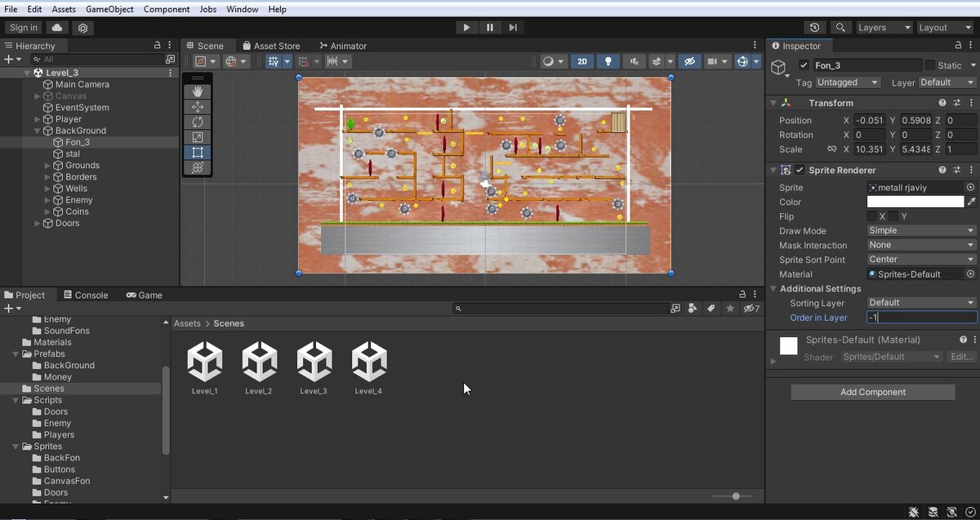Screen dimensions: 980x520
Task: Select the Move tool in scene toolbar
Action: click(197, 107)
